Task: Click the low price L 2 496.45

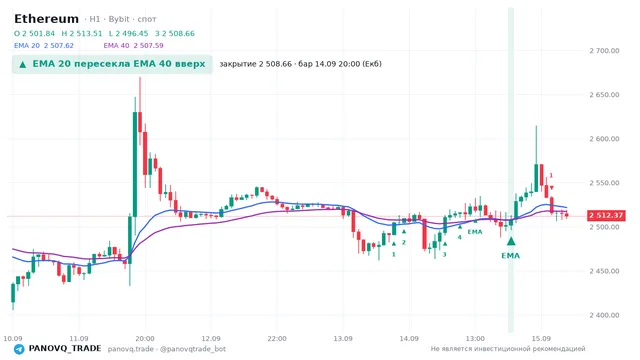Action: [x=129, y=33]
